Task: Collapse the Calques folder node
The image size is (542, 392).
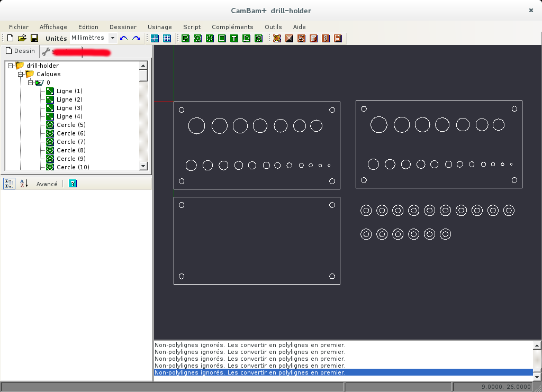Action: [21, 74]
